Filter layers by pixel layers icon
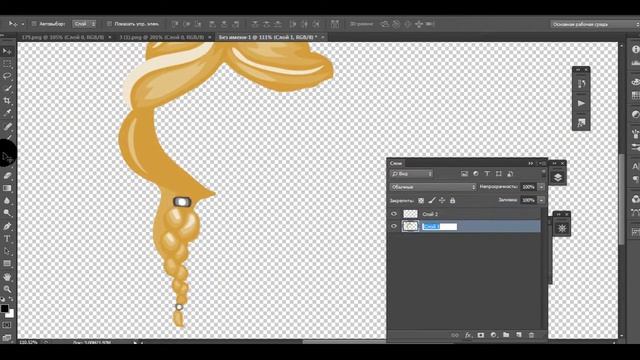Viewport: 640px width, 360px height. pos(464,174)
